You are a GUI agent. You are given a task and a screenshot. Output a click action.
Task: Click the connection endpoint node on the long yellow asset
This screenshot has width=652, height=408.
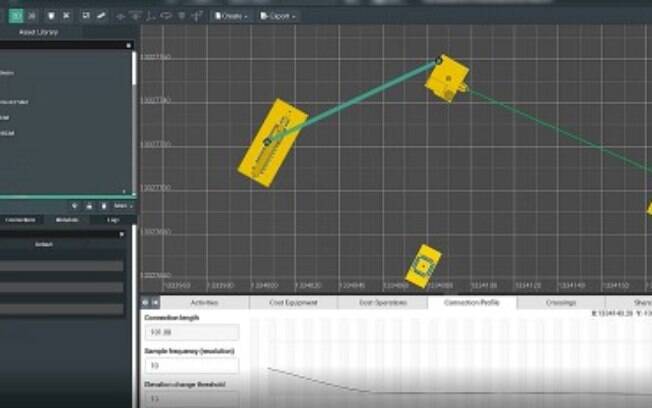tap(268, 142)
